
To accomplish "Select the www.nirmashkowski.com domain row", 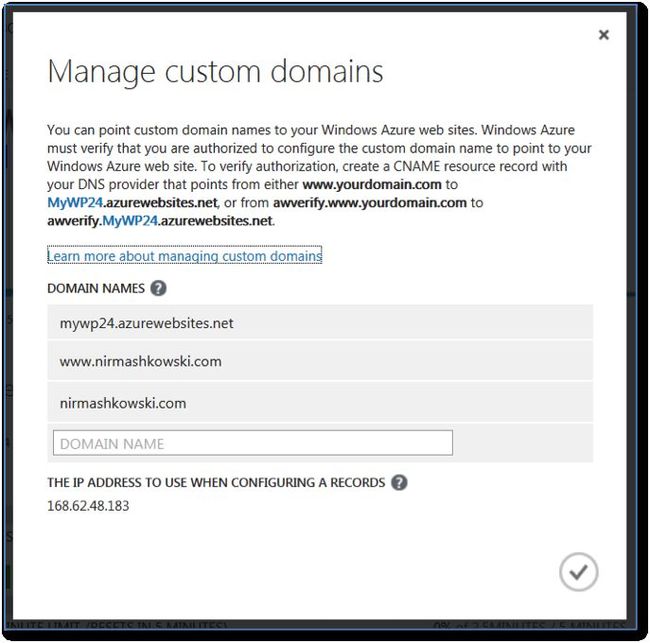I will pos(320,361).
